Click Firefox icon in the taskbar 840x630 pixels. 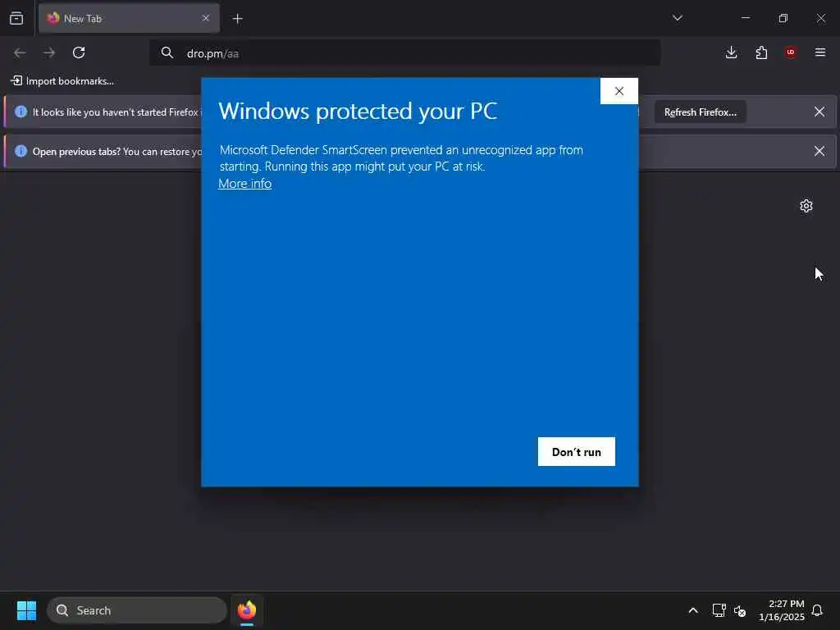pos(246,610)
